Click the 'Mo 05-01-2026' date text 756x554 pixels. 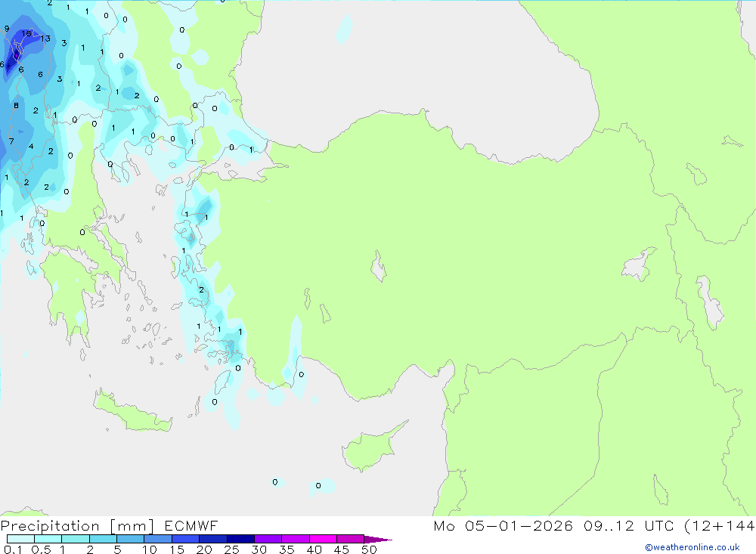click(503, 525)
